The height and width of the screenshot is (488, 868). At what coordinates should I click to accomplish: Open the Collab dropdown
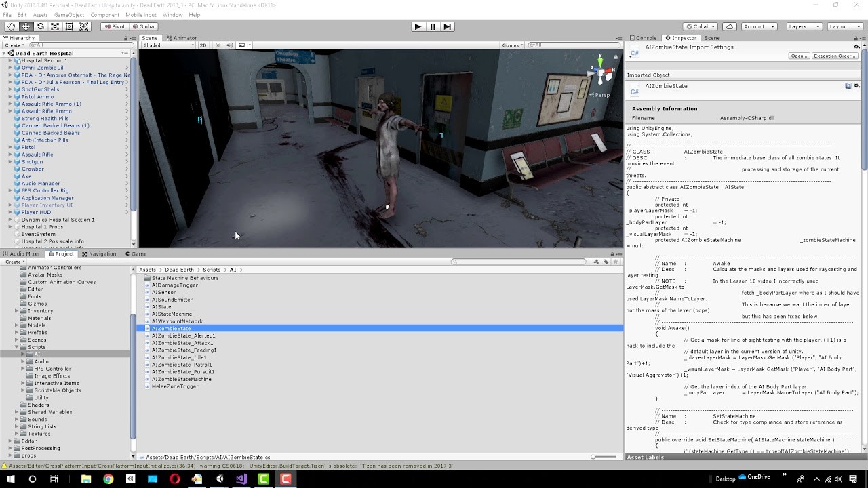pos(700,26)
